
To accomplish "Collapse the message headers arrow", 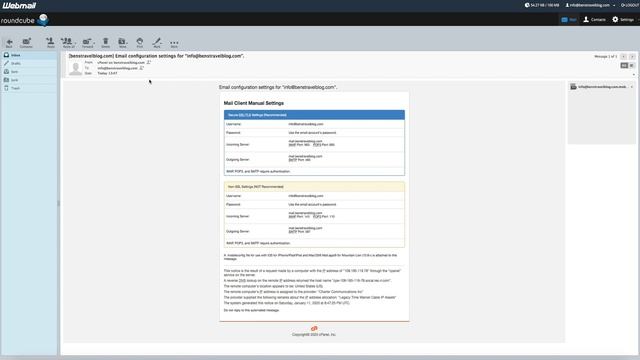I will [634, 75].
